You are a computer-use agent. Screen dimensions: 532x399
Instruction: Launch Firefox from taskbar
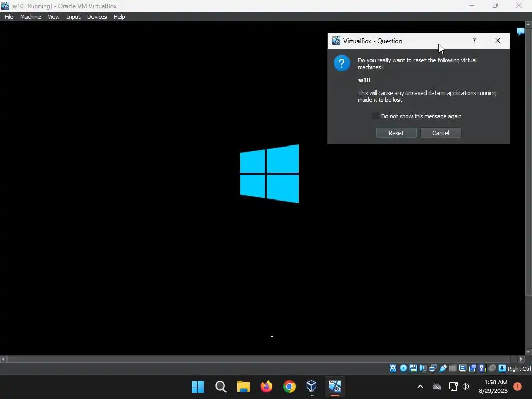coord(267,386)
